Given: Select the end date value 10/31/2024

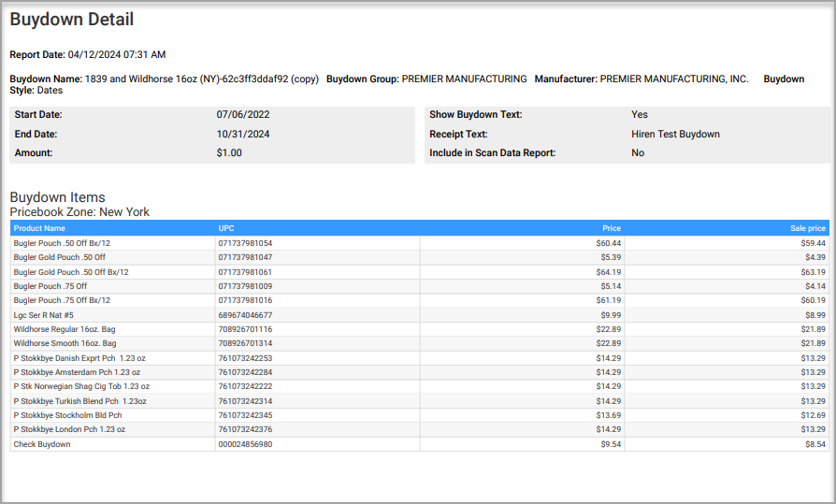Looking at the screenshot, I should pos(243,134).
